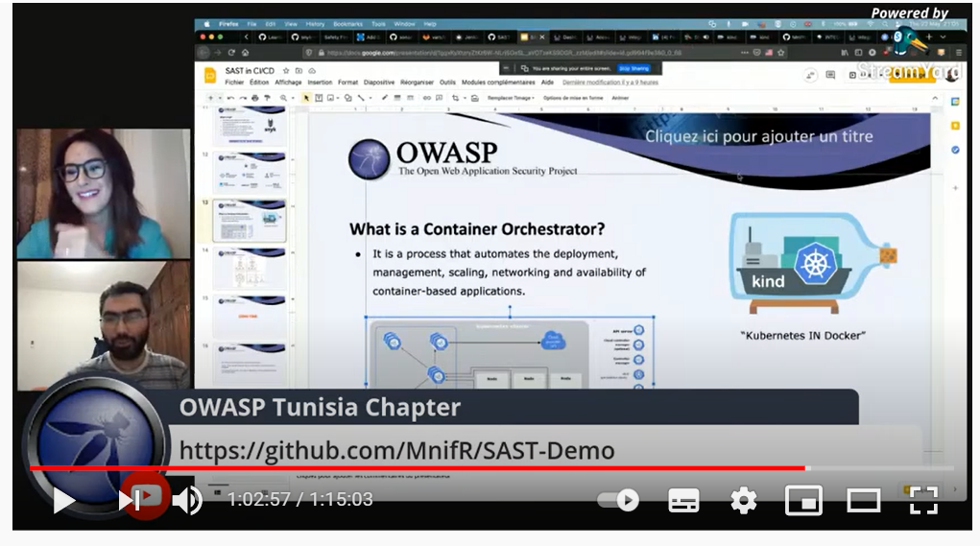This screenshot has width=980, height=546.
Task: Open the Bookmarks menu in macOS menu bar
Action: (x=347, y=24)
